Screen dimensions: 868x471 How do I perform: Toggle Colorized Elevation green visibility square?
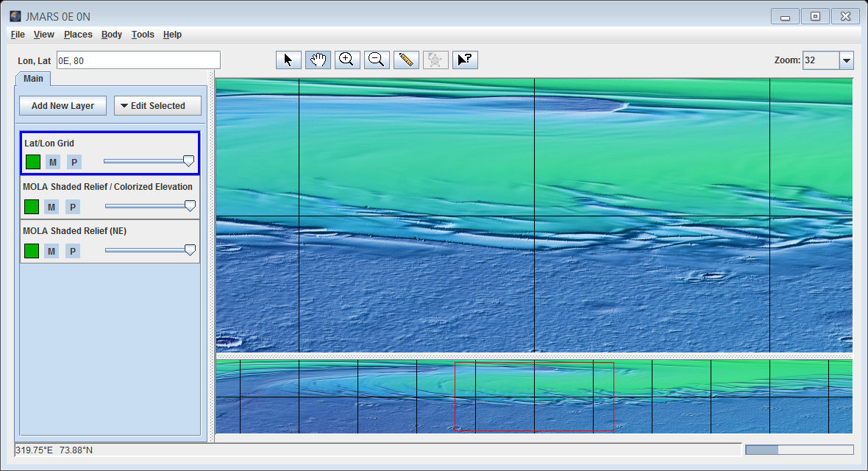(32, 207)
